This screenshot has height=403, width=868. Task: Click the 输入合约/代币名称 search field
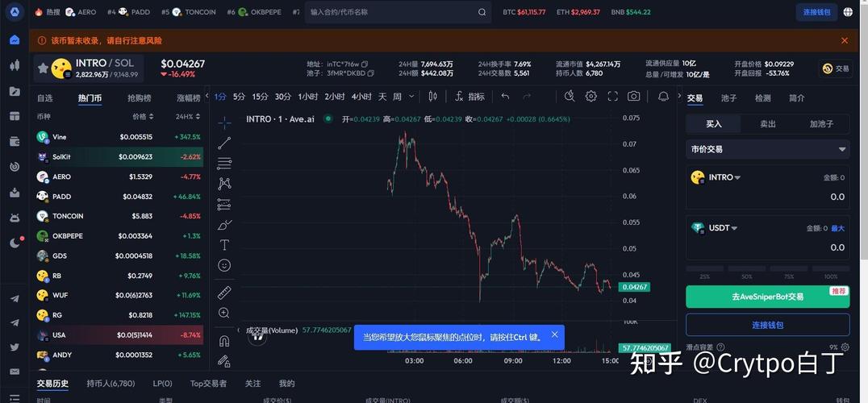pyautogui.click(x=390, y=12)
